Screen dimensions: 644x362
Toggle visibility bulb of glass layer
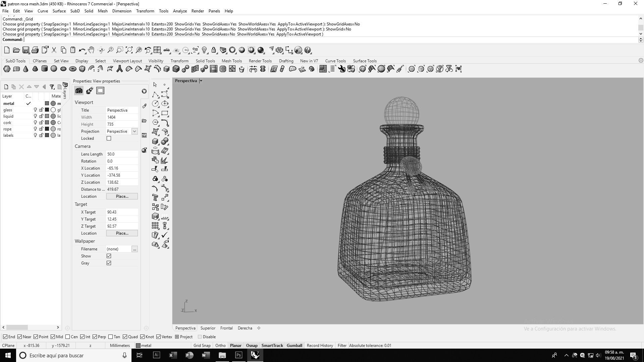[x=35, y=110]
